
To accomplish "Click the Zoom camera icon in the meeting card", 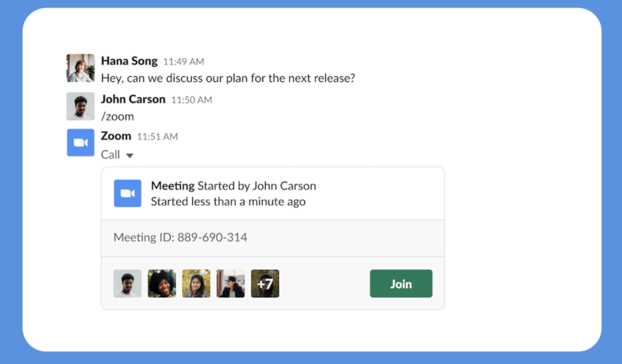I will pyautogui.click(x=128, y=194).
